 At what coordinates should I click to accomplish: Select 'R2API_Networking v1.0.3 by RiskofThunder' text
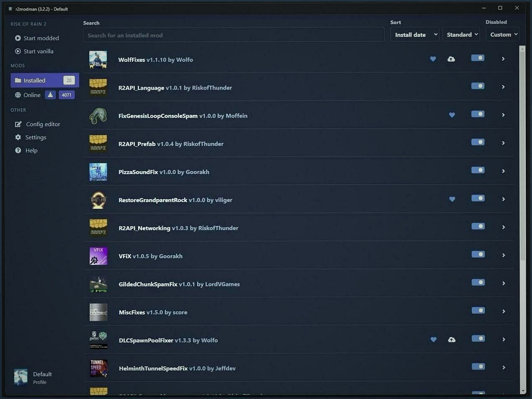(x=179, y=228)
